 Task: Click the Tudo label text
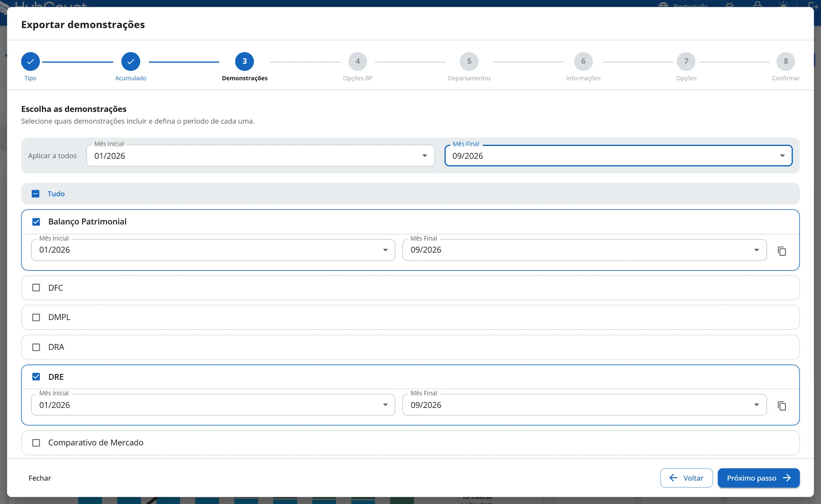(x=56, y=194)
